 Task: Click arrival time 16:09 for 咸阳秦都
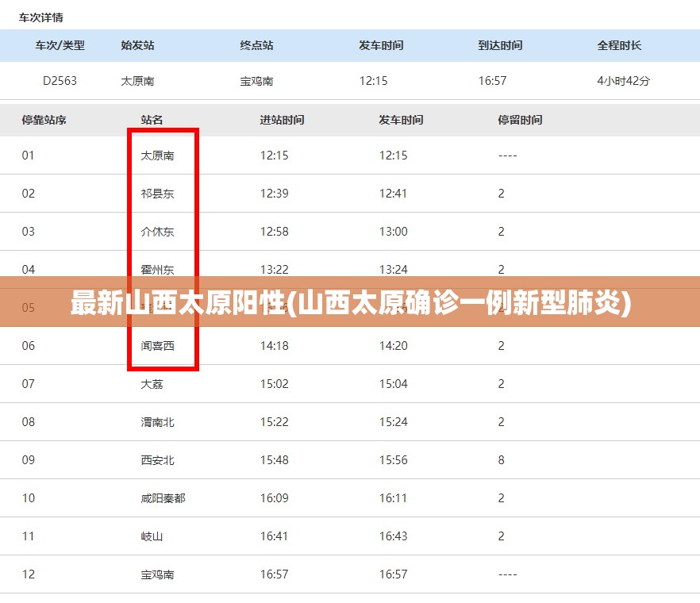pyautogui.click(x=274, y=497)
